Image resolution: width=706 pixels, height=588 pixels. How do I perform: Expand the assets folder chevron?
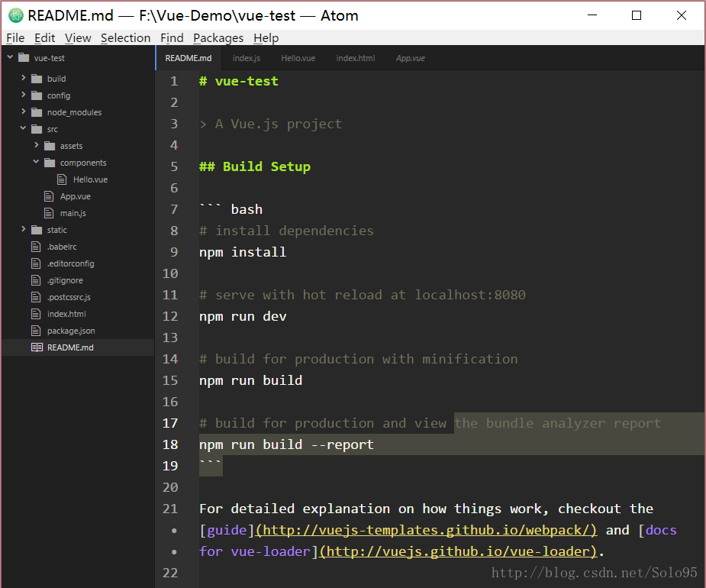[x=37, y=145]
